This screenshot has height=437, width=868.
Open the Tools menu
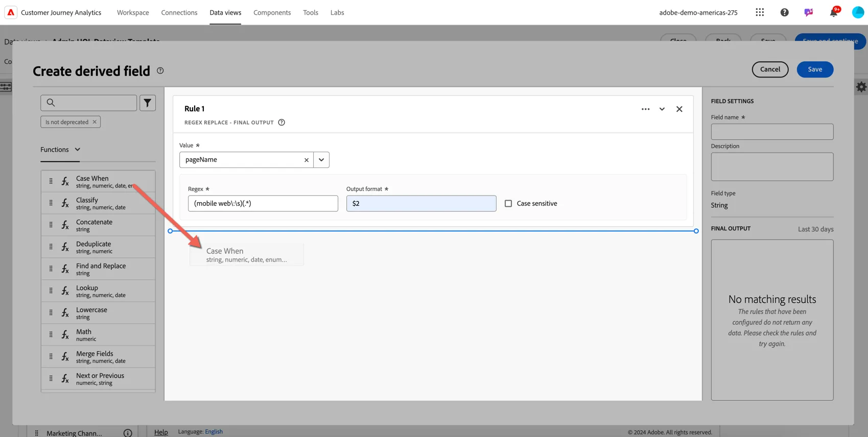[311, 12]
